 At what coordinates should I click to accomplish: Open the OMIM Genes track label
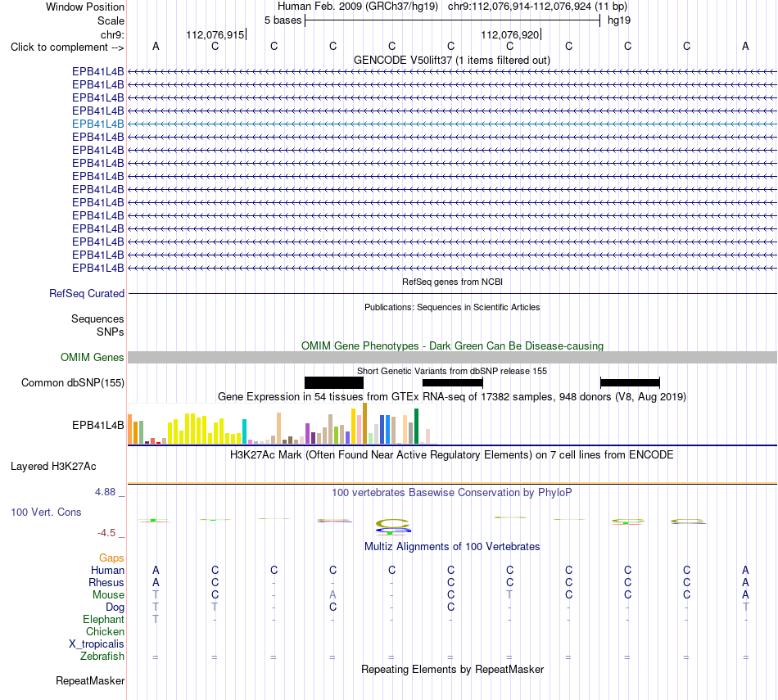[93, 357]
